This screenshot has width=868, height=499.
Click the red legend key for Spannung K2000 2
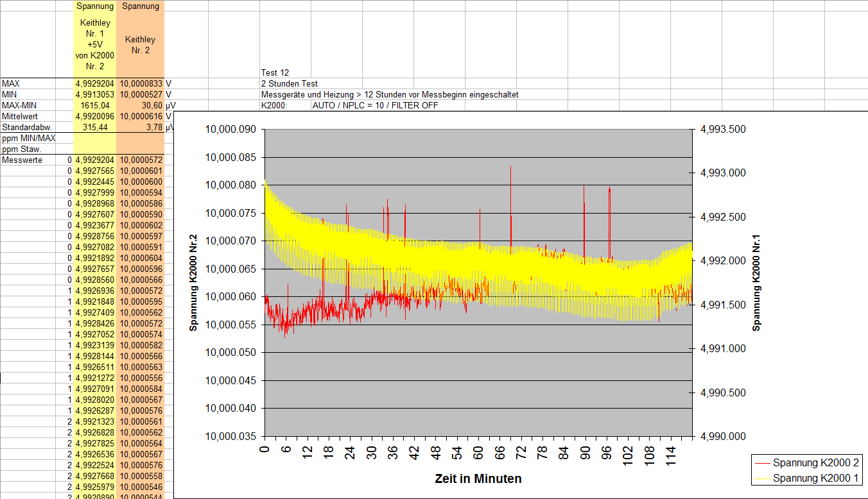[763, 463]
